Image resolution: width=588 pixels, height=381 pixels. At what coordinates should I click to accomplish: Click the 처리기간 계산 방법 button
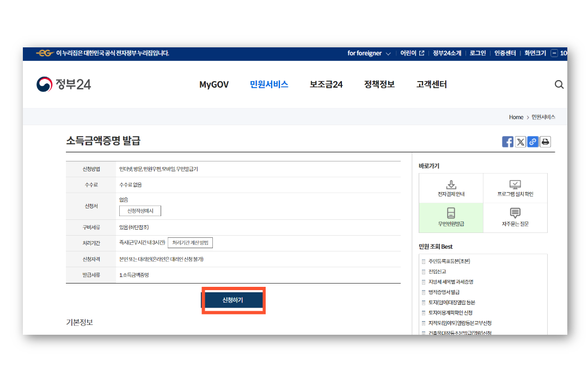tap(190, 243)
